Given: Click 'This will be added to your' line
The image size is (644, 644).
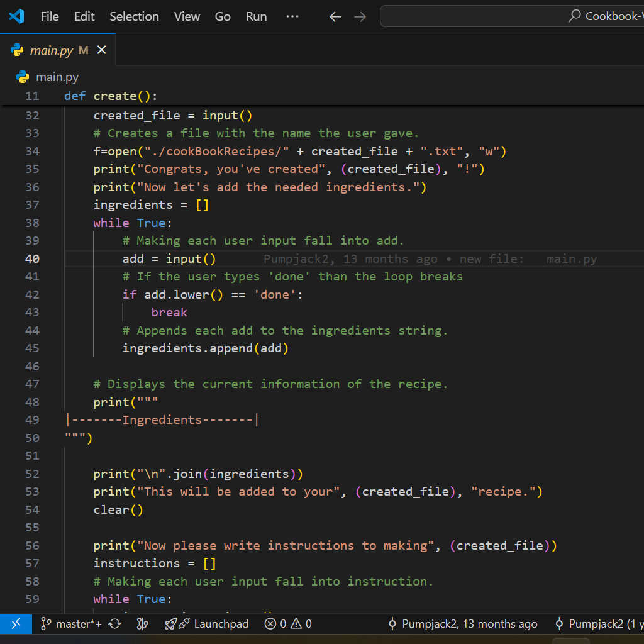Looking at the screenshot, I should (318, 492).
